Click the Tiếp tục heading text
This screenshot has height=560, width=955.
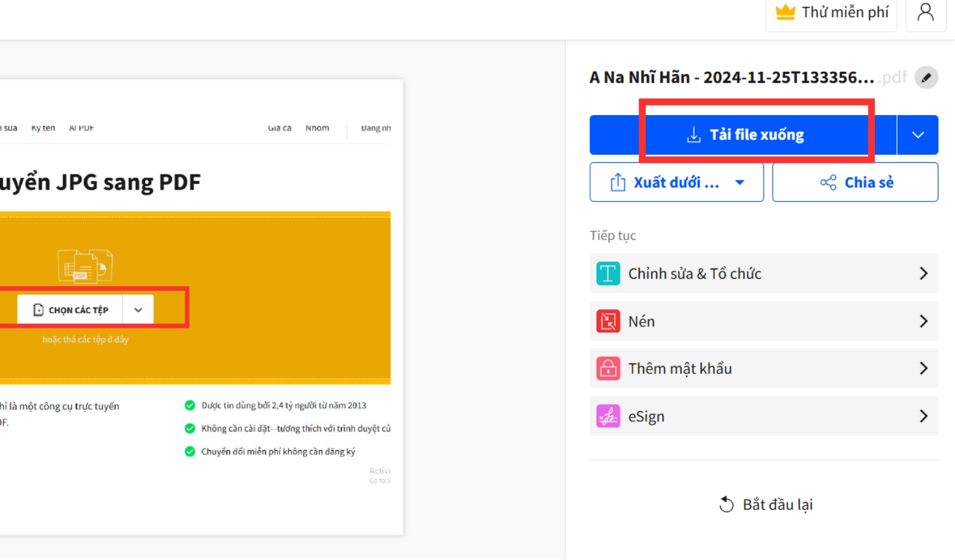coord(612,236)
